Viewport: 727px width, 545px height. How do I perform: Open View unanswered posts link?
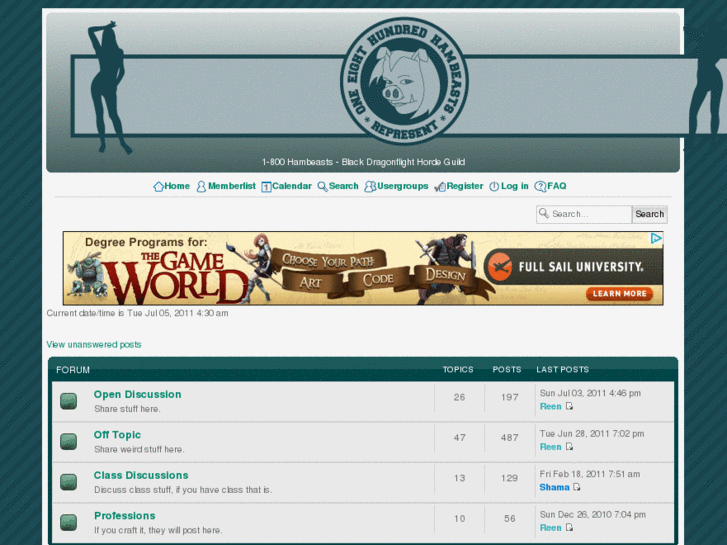click(94, 345)
